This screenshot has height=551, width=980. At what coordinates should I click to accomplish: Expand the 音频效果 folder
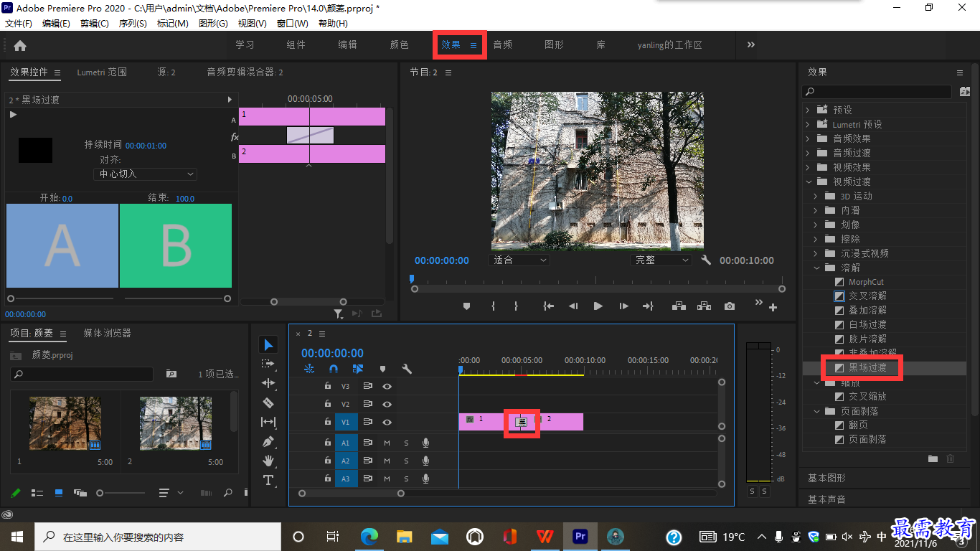pos(807,138)
